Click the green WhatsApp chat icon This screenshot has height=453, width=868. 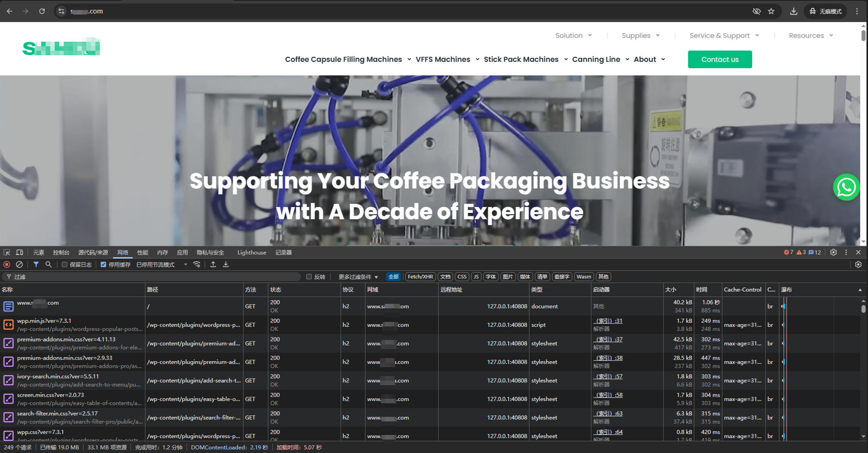click(846, 187)
